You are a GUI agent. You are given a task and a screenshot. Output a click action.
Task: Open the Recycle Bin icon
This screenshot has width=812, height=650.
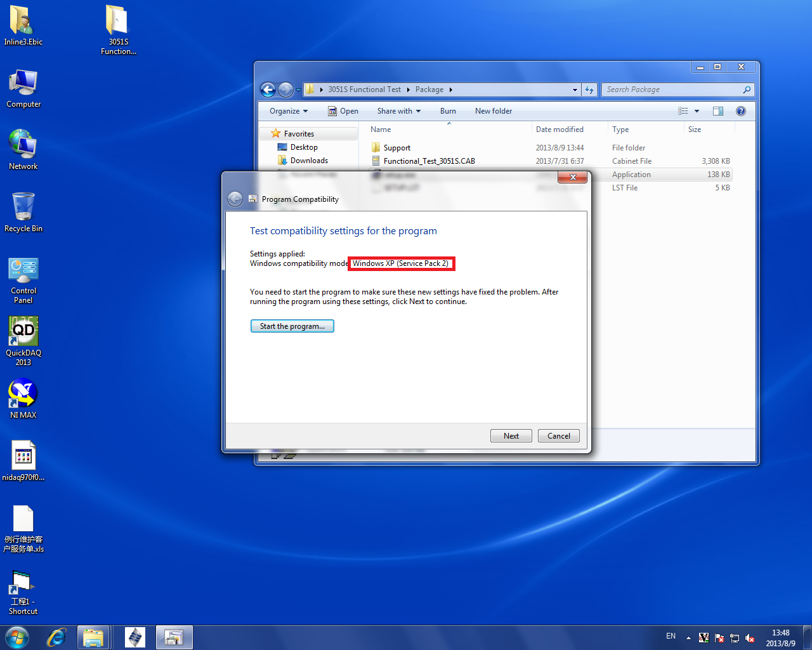pos(23,212)
